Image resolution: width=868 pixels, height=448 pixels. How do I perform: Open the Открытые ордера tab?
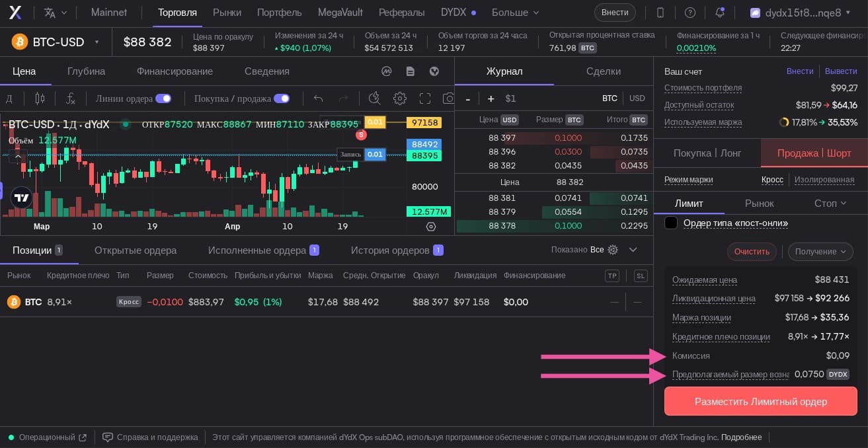coord(136,250)
